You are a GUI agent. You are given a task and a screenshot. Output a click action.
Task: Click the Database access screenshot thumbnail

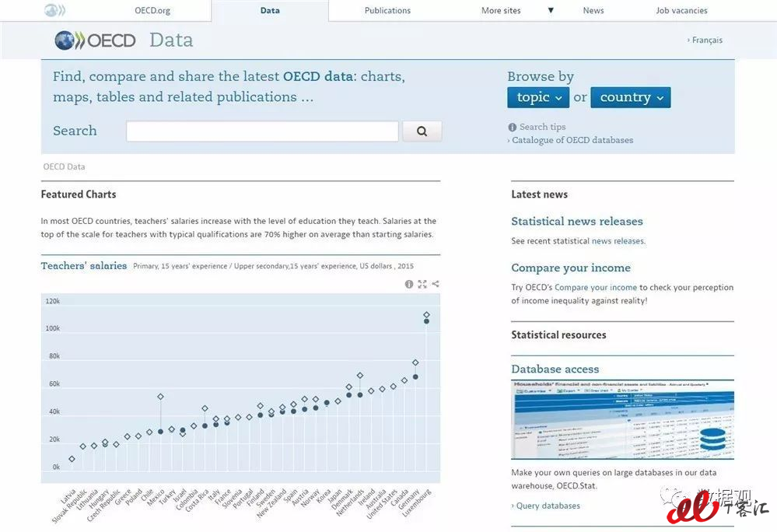[x=622, y=419]
